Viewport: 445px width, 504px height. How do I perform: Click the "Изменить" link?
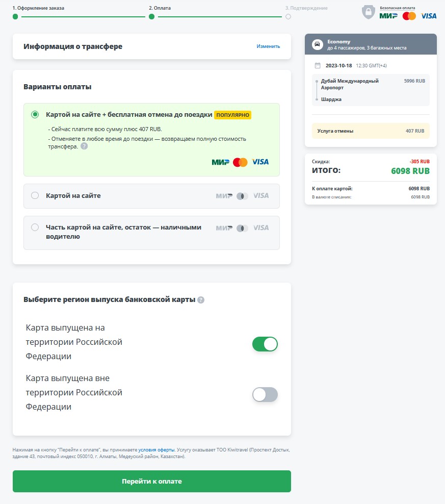click(x=268, y=46)
